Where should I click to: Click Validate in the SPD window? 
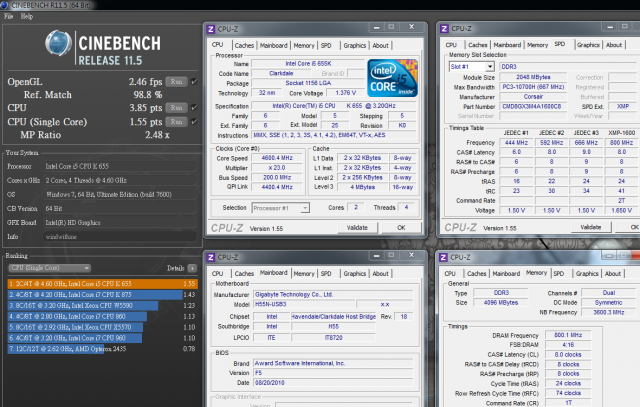tap(591, 227)
